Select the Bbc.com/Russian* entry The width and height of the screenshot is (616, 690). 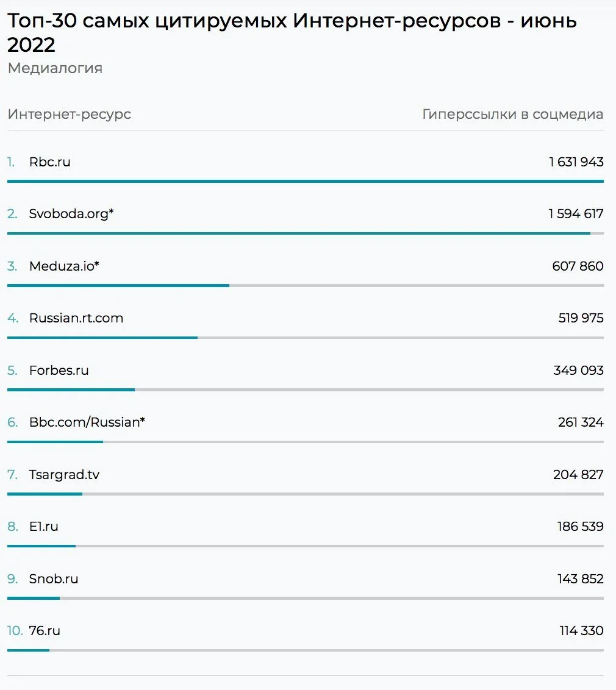pyautogui.click(x=87, y=422)
